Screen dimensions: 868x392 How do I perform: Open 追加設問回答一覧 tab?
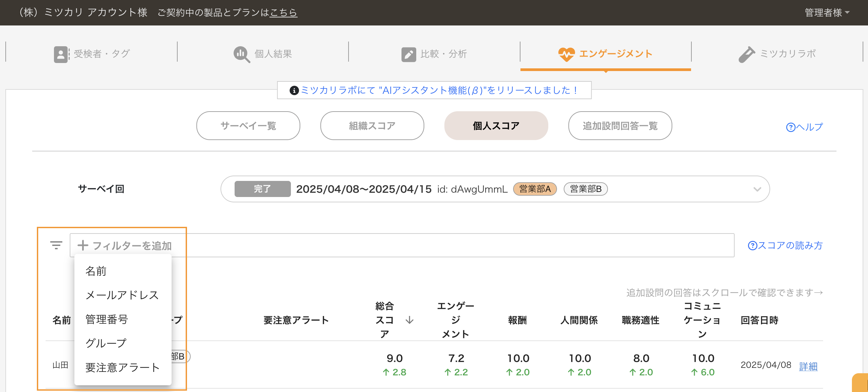coord(620,126)
